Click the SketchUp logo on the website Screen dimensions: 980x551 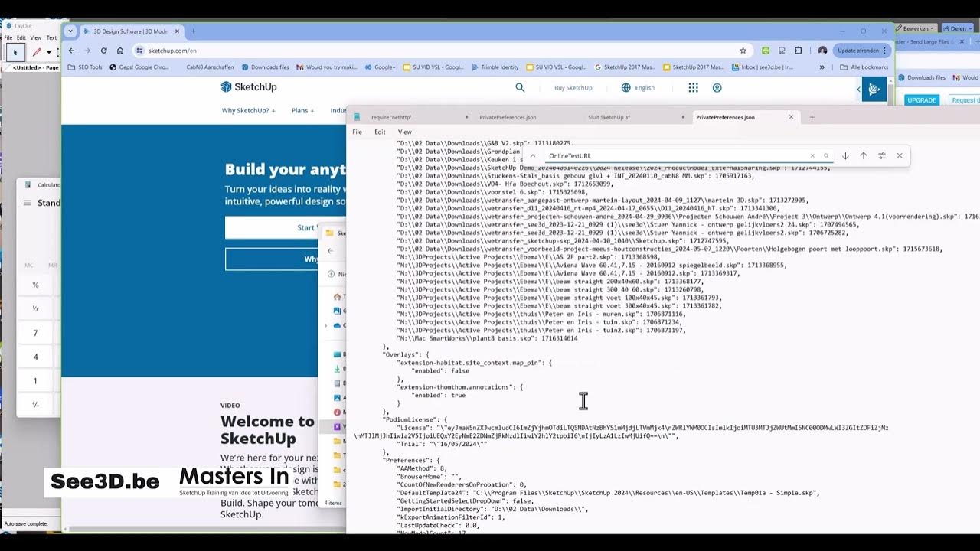click(x=249, y=87)
